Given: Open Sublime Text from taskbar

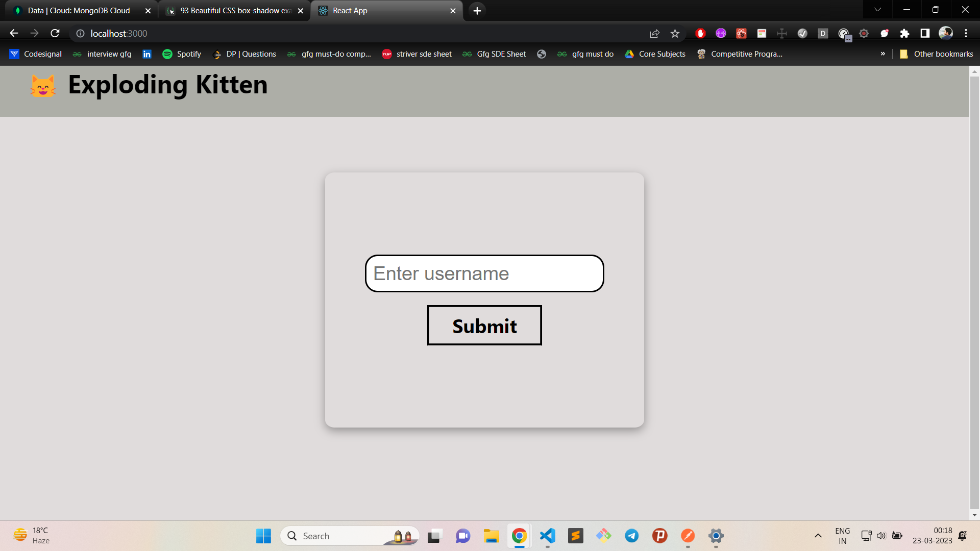Looking at the screenshot, I should (x=575, y=536).
